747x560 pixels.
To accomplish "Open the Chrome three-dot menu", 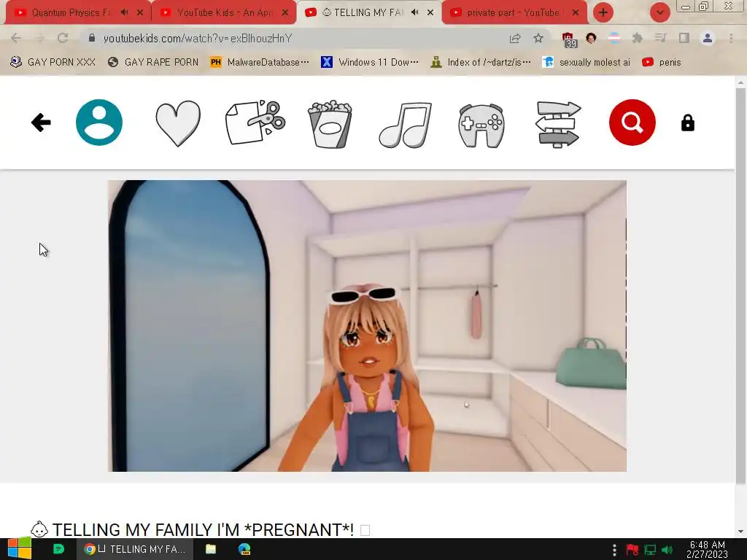I will pyautogui.click(x=731, y=38).
